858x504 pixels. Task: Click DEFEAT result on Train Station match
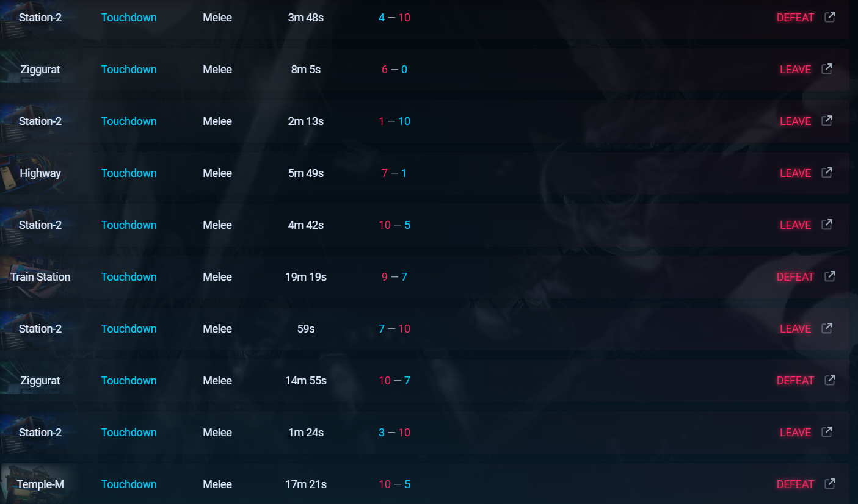795,277
